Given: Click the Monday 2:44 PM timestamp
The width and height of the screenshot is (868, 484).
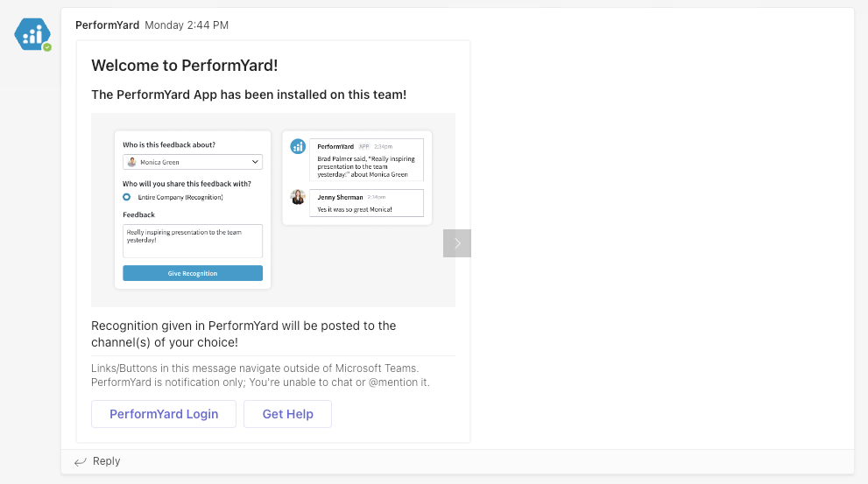Looking at the screenshot, I should point(187,25).
